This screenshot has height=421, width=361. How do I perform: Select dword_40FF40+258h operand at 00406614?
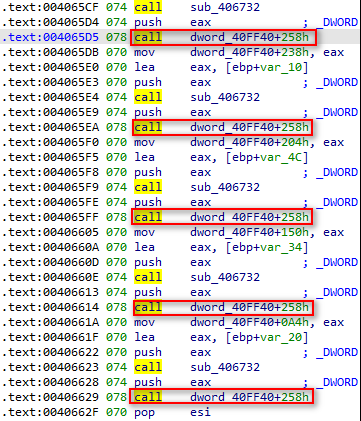tap(249, 307)
